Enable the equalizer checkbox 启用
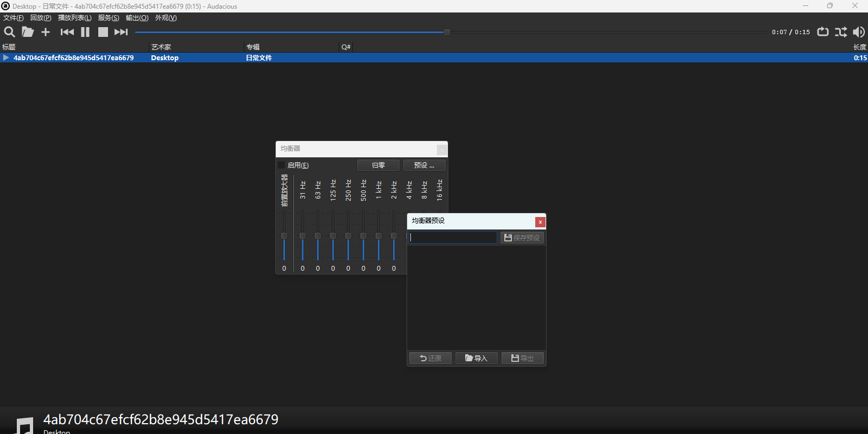Screen dimensions: 868x434 tap(282, 165)
